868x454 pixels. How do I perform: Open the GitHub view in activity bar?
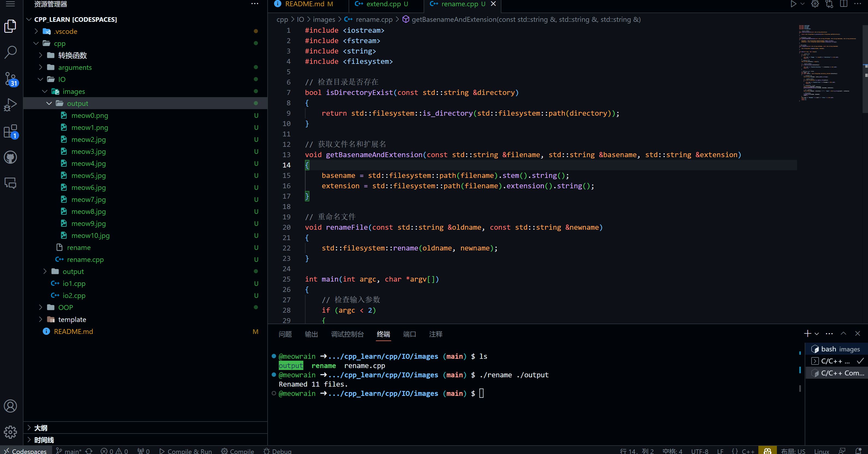coord(11,157)
